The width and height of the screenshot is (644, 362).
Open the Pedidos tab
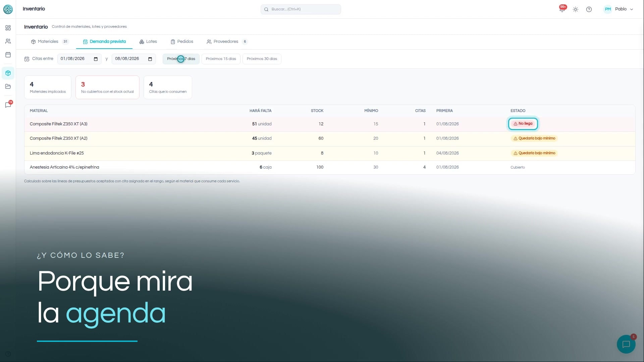pyautogui.click(x=182, y=42)
